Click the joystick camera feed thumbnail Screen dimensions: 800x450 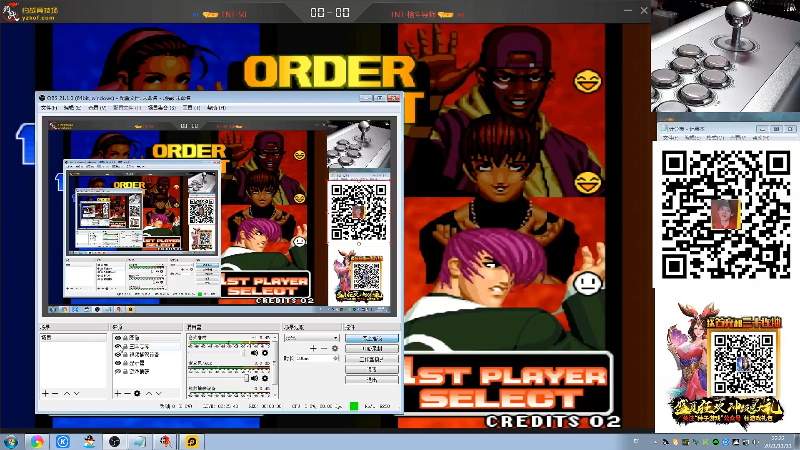point(725,56)
